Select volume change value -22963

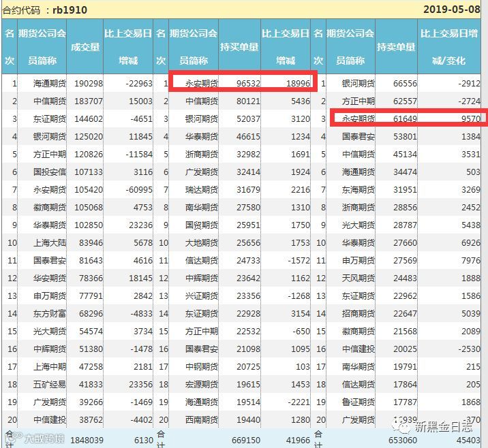pos(139,83)
